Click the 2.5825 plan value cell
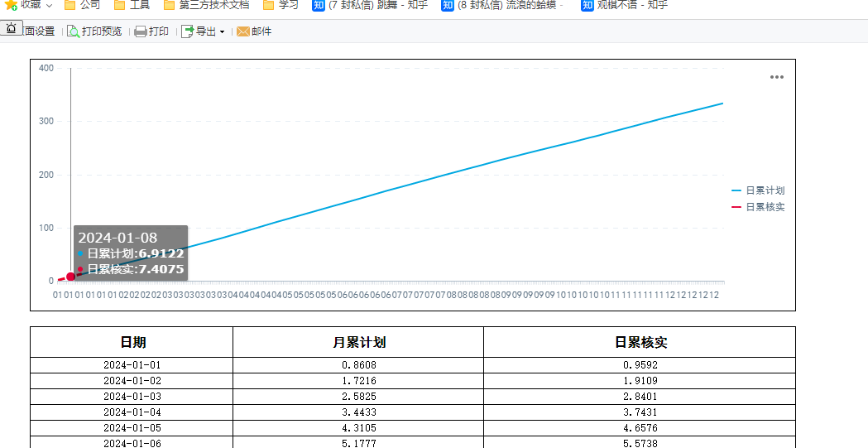This screenshot has height=448, width=868. coord(358,397)
